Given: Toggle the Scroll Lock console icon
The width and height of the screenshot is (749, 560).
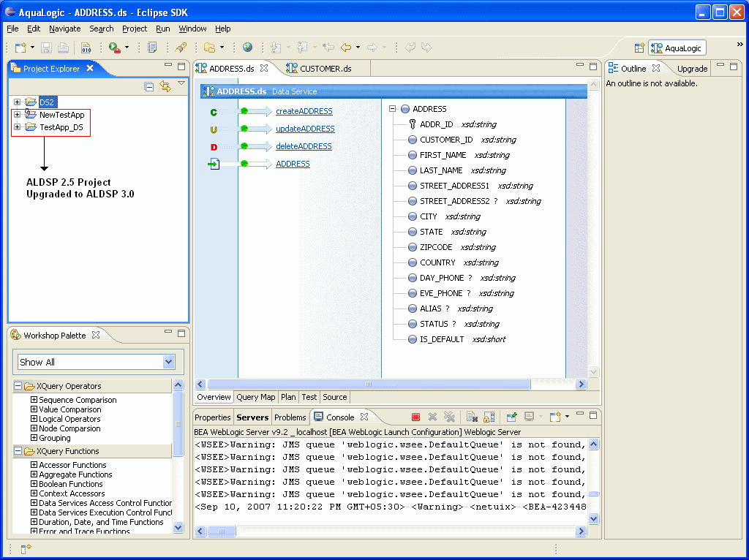Looking at the screenshot, I should [x=489, y=417].
